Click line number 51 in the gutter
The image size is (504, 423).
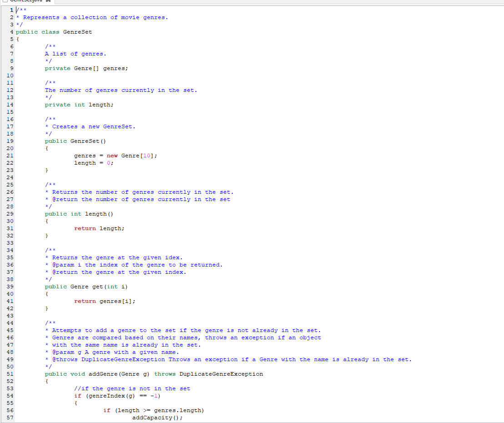pyautogui.click(x=10, y=374)
